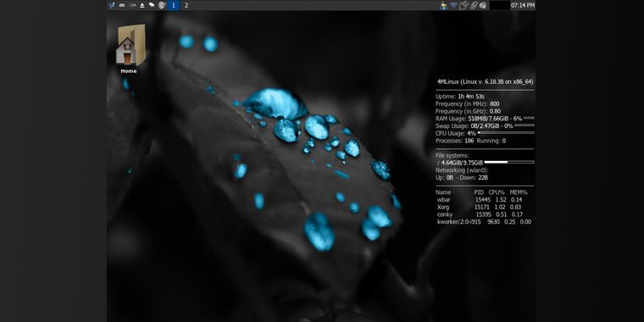Click the power plug tray icon
Image resolution: width=644 pixels, height=322 pixels.
tap(464, 5)
